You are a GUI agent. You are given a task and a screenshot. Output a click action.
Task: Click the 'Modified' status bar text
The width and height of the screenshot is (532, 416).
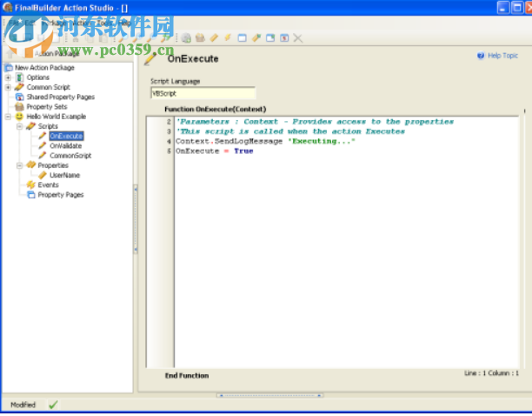pos(23,405)
